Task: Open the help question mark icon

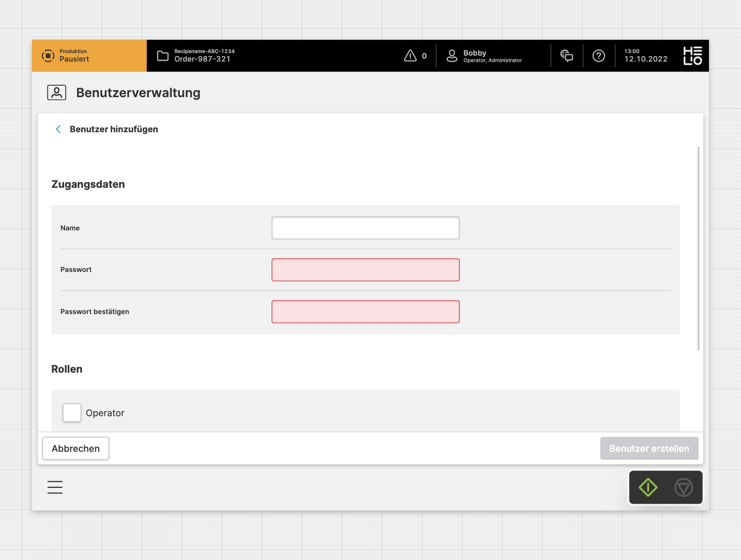Action: point(599,56)
